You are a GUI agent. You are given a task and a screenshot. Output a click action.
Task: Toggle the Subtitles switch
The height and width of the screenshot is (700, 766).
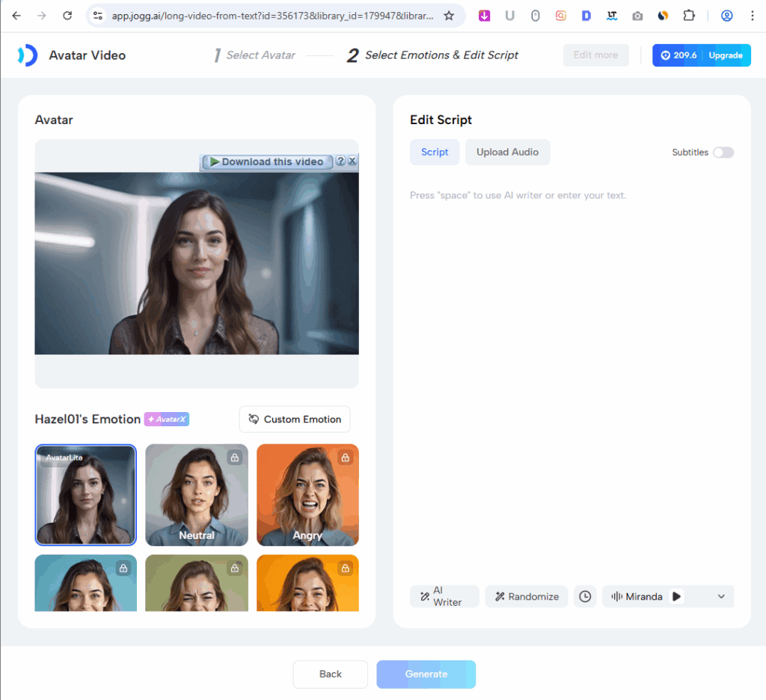(723, 153)
